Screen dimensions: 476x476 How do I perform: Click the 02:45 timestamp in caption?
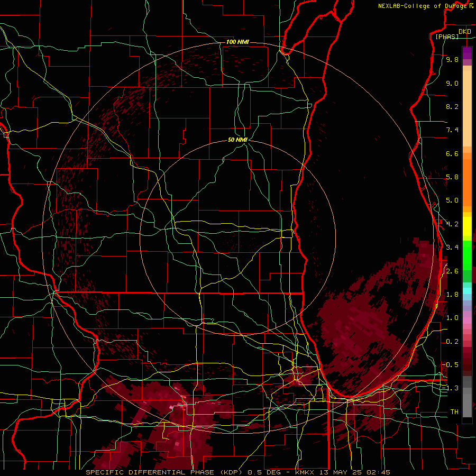pyautogui.click(x=378, y=472)
